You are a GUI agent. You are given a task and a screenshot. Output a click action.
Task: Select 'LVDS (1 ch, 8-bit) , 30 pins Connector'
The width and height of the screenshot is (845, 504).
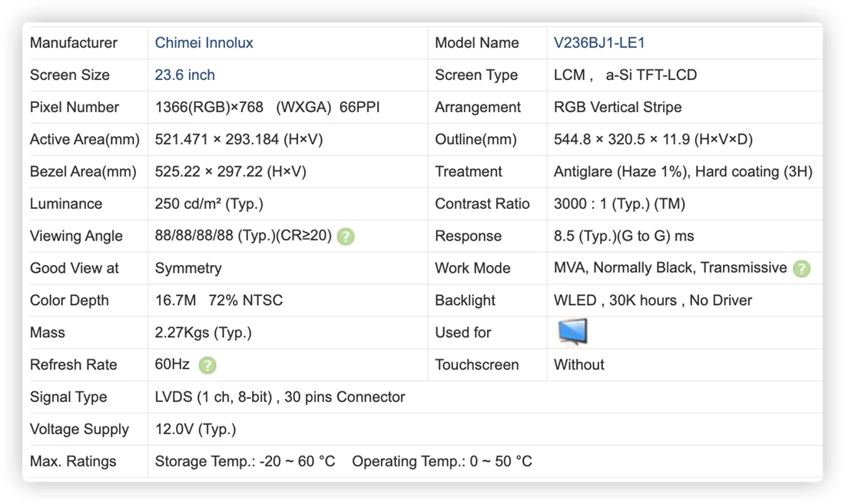280,396
